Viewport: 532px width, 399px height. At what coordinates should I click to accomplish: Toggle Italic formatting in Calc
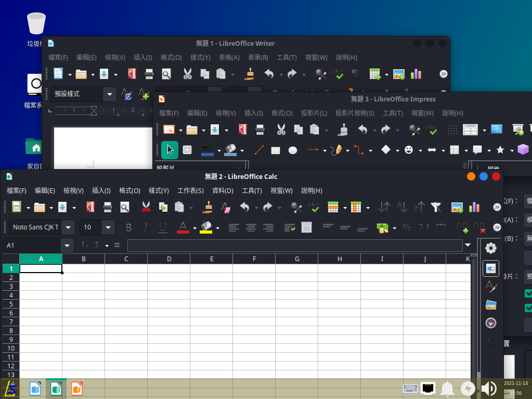click(146, 227)
